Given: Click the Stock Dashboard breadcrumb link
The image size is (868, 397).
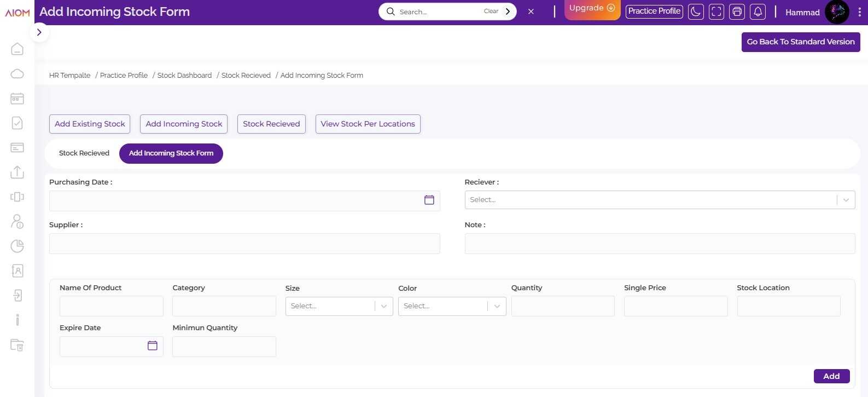Looking at the screenshot, I should pyautogui.click(x=184, y=76).
